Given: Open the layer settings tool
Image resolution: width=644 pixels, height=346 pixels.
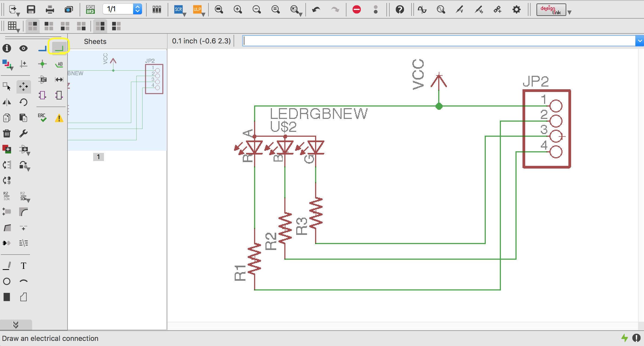Looking at the screenshot, I should 8,65.
